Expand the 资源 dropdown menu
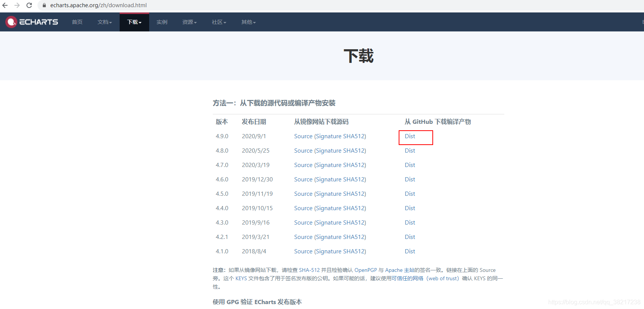 [x=189, y=22]
